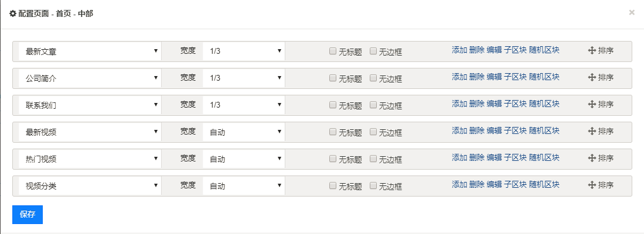Click the 排序 move icon in 最新视频 row

click(592, 131)
